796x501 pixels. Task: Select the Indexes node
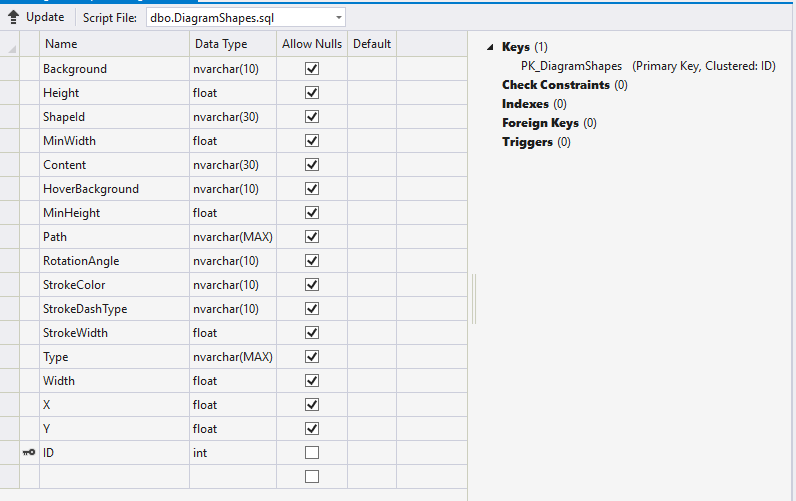coord(525,104)
